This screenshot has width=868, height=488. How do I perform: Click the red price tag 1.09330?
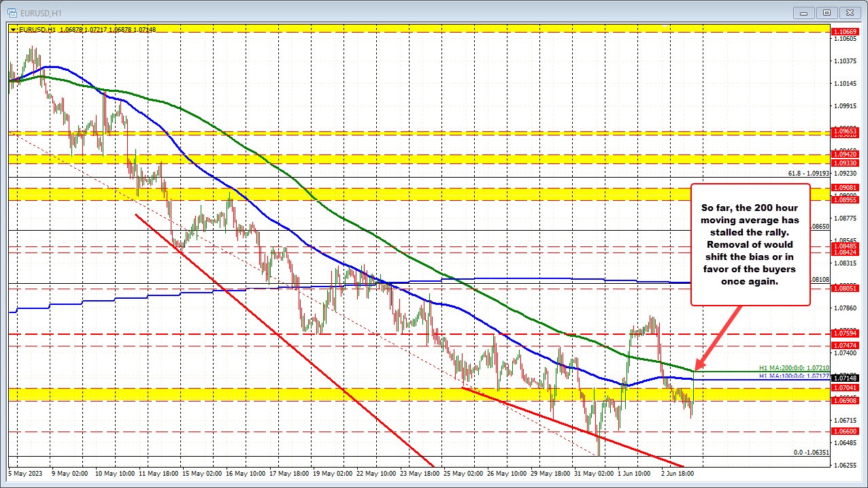845,163
